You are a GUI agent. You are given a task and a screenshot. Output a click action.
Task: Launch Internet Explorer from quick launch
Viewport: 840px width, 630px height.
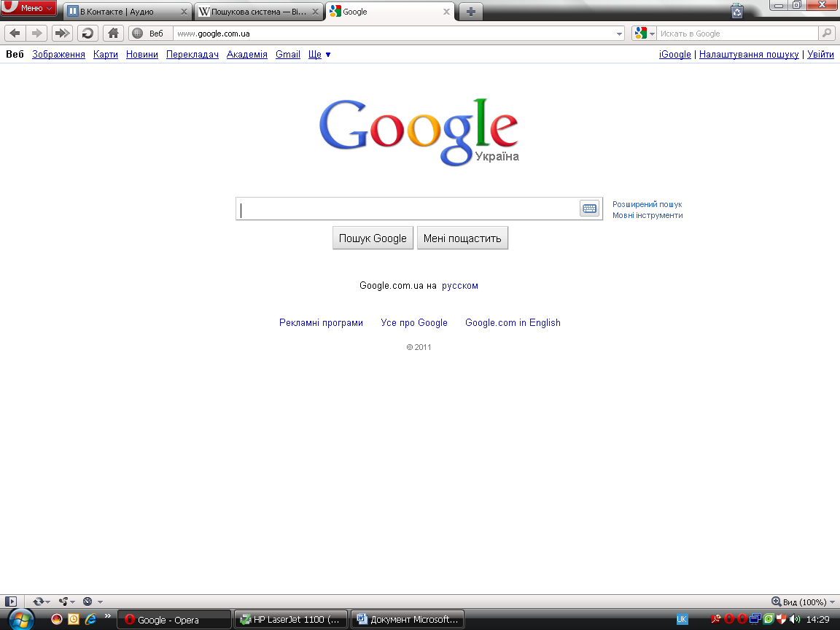tap(90, 619)
